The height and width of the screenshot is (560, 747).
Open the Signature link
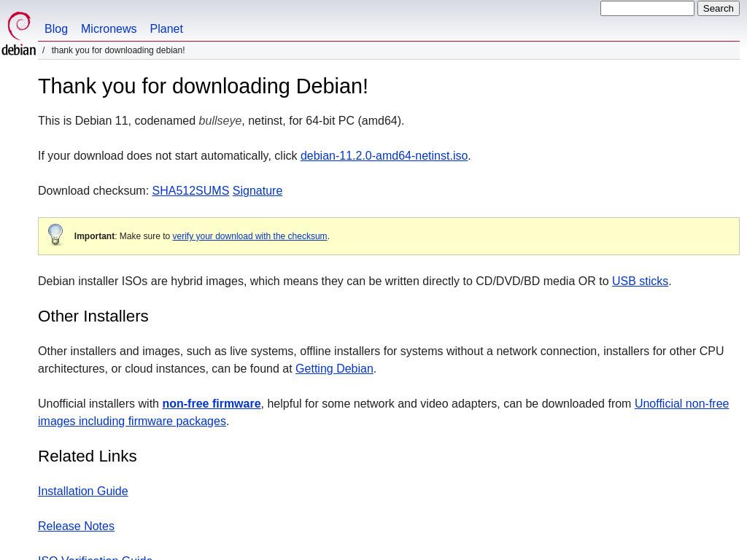tap(258, 190)
